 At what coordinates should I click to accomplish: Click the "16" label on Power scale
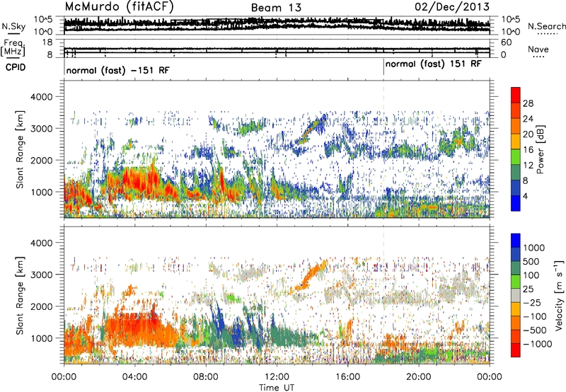tap(528, 150)
